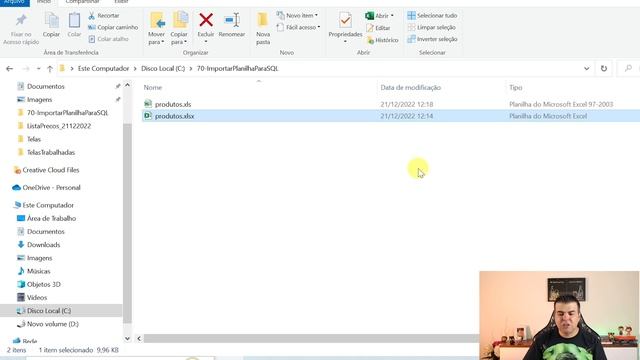Viewport: 640px width, 360px height.
Task: Open 70-ImportarPlanilhaParaSQL in sidebar
Action: [x=67, y=113]
